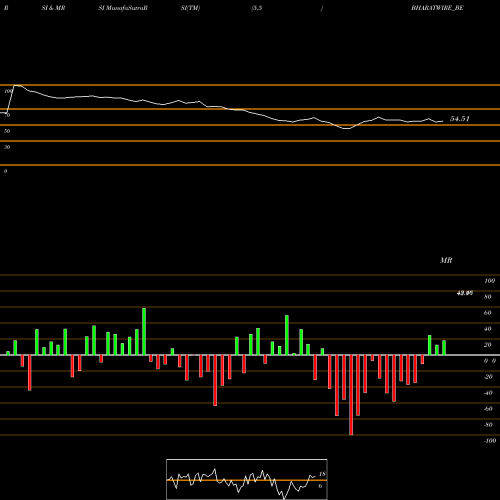Viewport: 500px width, 500px height.
Task: Click the RSI line peak near 100
Action: [x=16, y=86]
